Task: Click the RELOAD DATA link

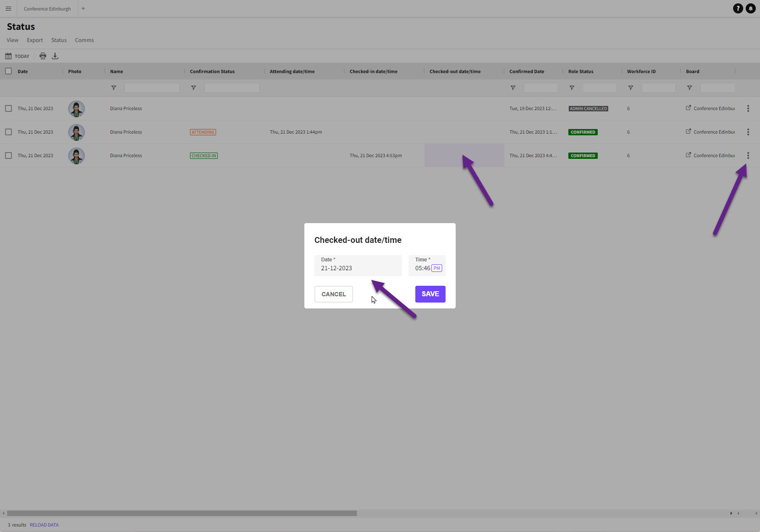Action: click(44, 525)
